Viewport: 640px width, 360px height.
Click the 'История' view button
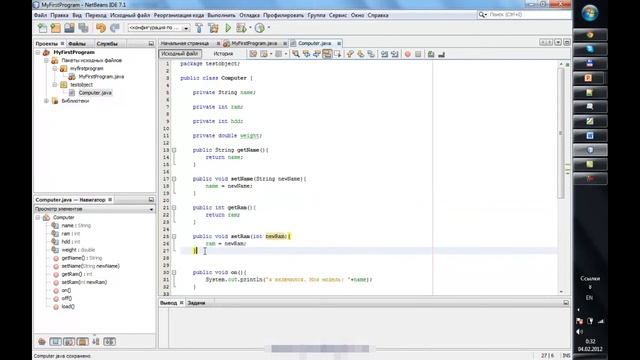223,54
